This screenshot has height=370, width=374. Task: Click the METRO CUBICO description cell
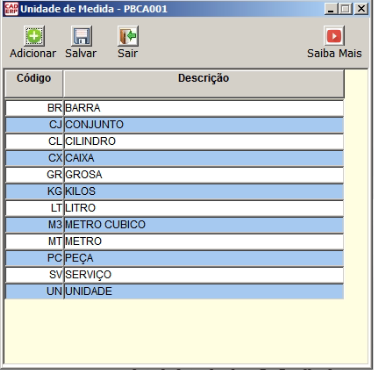pyautogui.click(x=204, y=225)
